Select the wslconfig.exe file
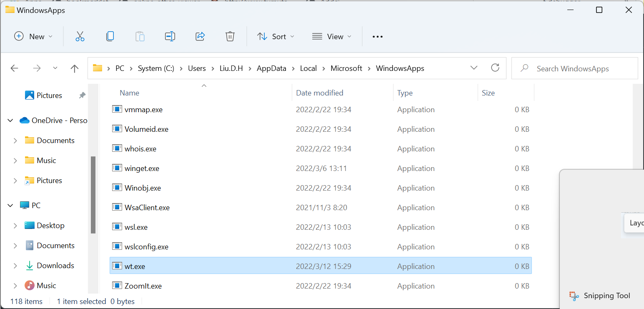644x309 pixels. point(321,246)
